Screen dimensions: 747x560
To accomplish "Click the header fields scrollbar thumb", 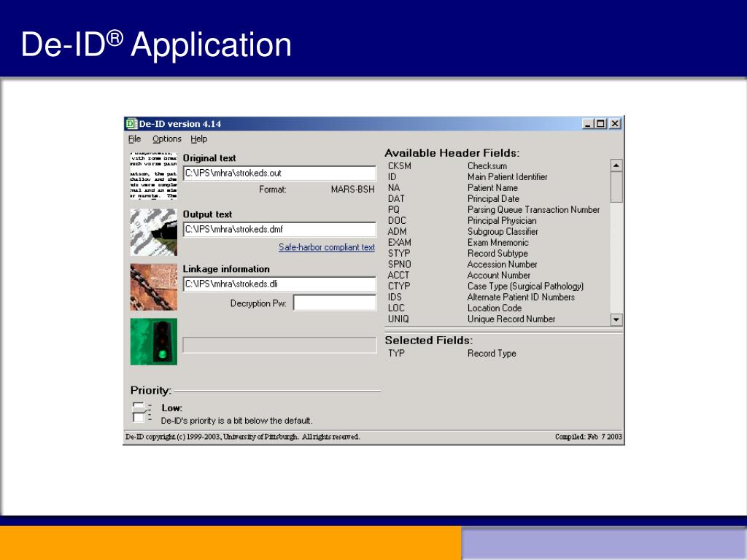I will click(616, 187).
